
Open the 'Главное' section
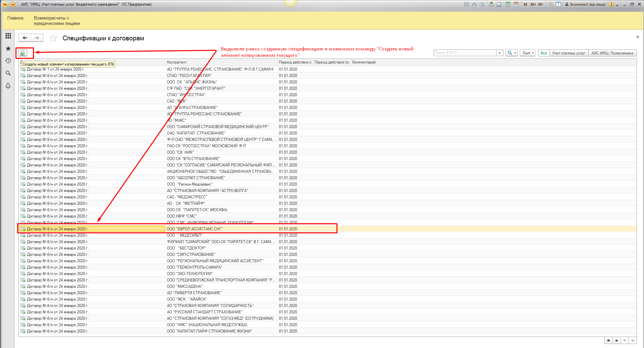click(15, 18)
